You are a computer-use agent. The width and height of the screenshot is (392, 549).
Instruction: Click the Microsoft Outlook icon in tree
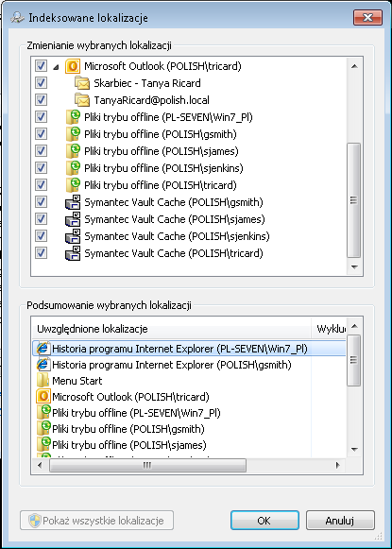[73, 66]
